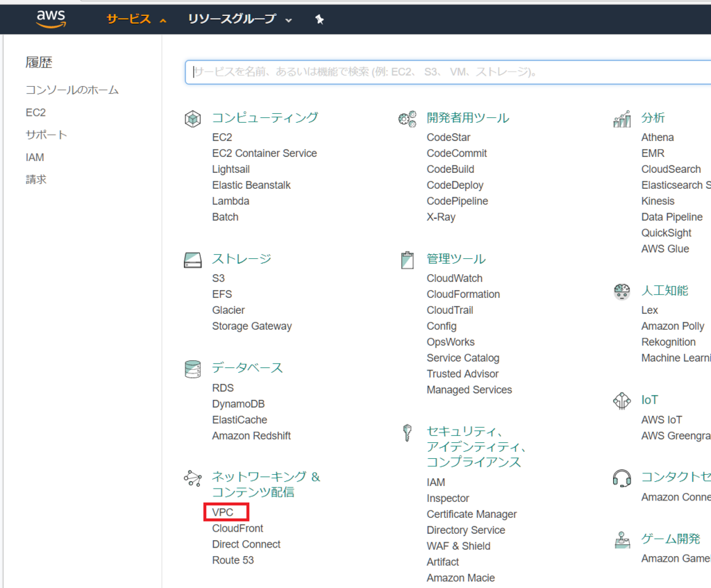Go to DynamoDB
This screenshot has width=711, height=588.
pyautogui.click(x=238, y=404)
